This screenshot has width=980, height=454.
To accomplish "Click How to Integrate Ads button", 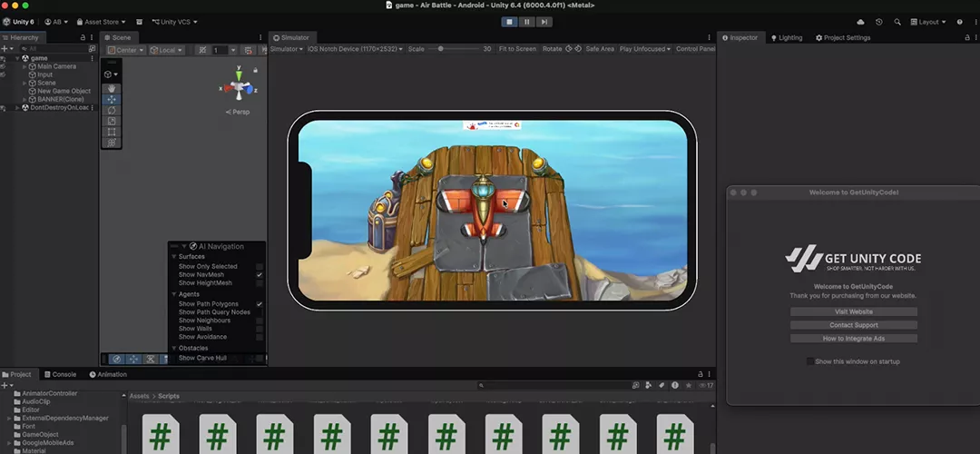I will [x=853, y=339].
